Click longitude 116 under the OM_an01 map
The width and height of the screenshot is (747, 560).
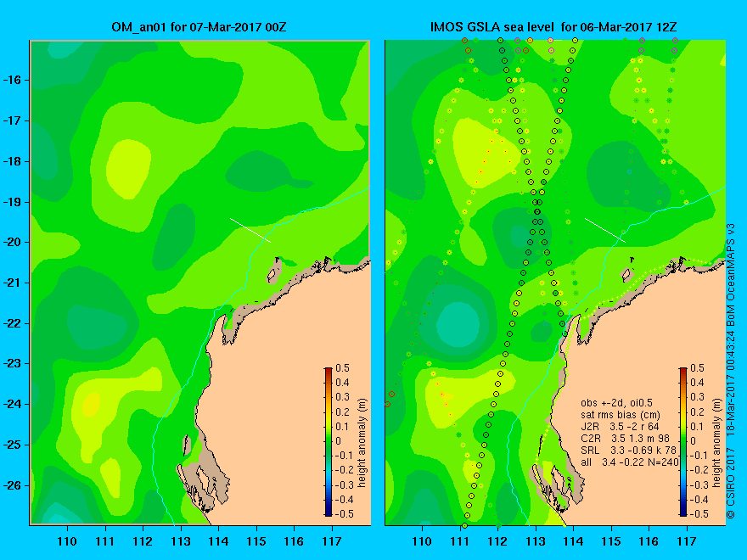[294, 541]
